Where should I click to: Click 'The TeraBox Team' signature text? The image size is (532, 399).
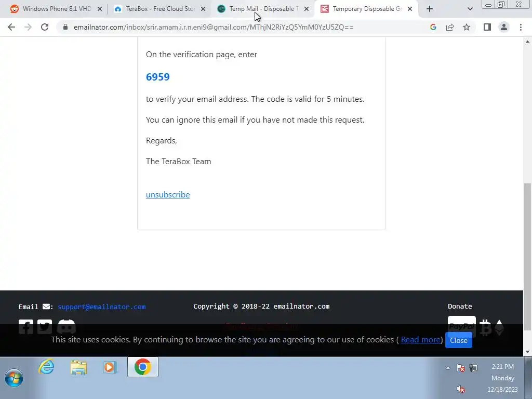click(x=179, y=162)
